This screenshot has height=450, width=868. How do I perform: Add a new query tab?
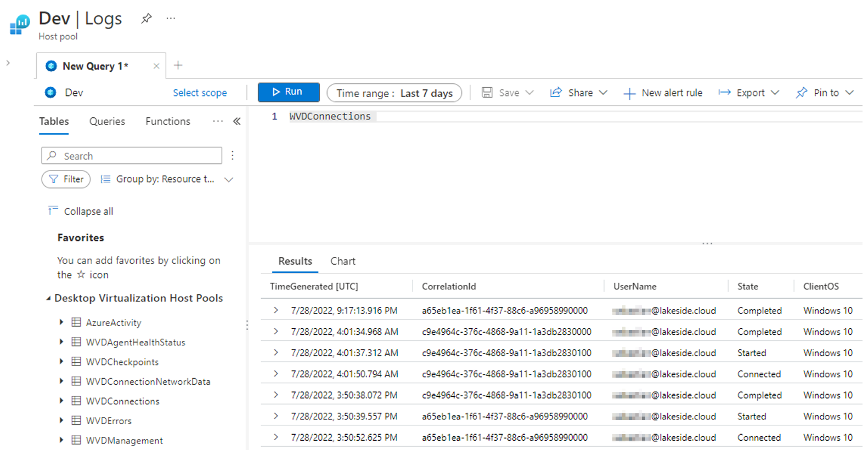tap(178, 65)
